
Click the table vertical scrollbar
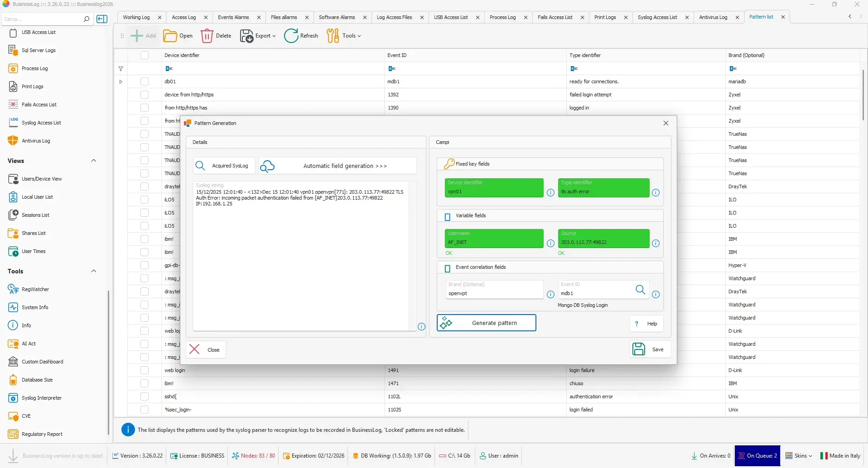(x=863, y=95)
